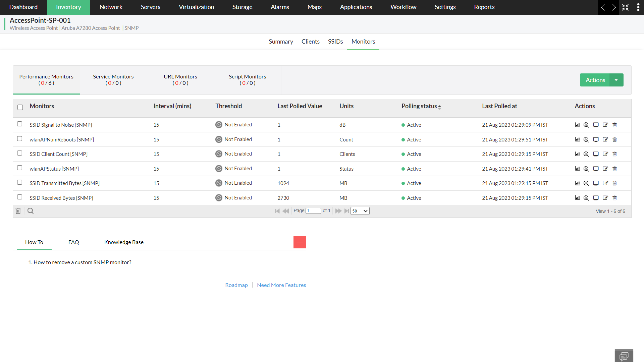Expand the Actions dropdown arrow
Image resolution: width=644 pixels, height=362 pixels.
616,80
